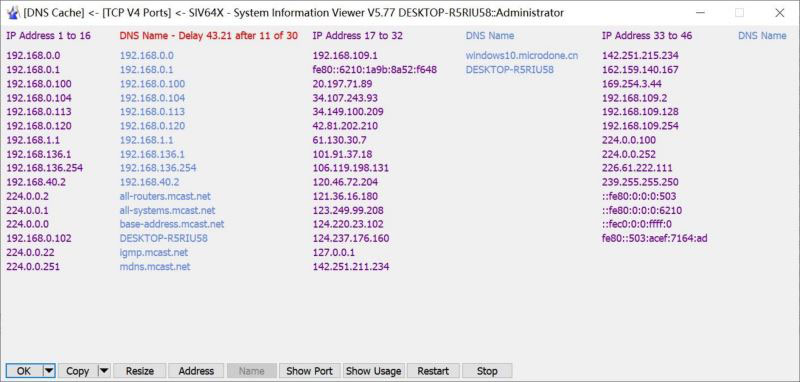The width and height of the screenshot is (800, 382).
Task: Select address fe80::6210:1a9b:8a52:f648
Action: point(374,70)
